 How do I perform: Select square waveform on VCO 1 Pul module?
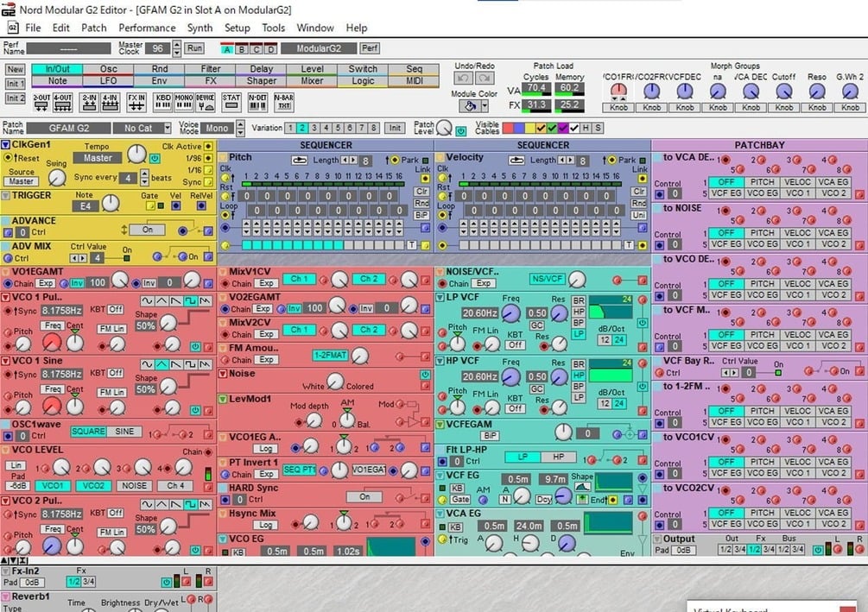(190, 301)
